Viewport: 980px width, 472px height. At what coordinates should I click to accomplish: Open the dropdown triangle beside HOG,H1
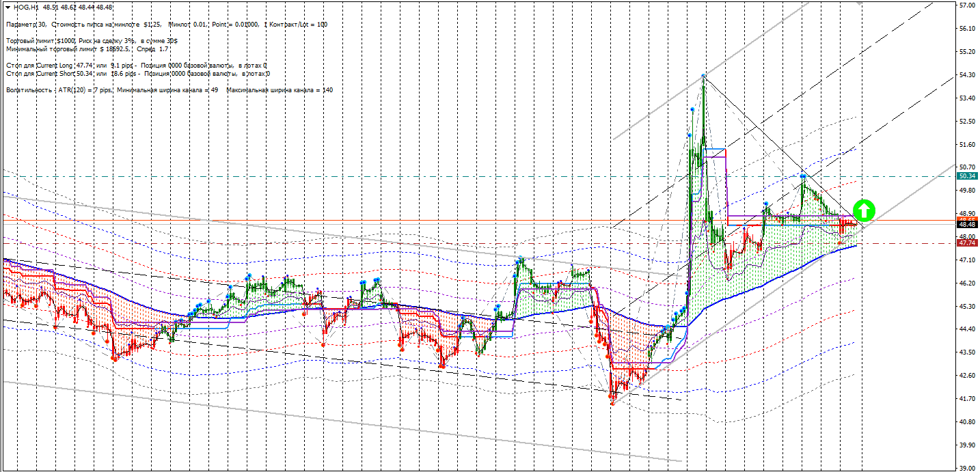click(x=7, y=7)
